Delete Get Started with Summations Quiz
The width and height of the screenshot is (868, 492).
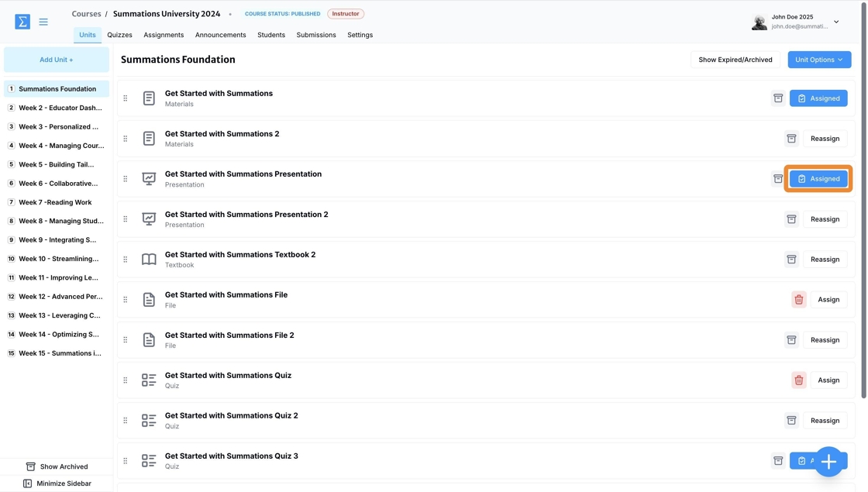799,380
